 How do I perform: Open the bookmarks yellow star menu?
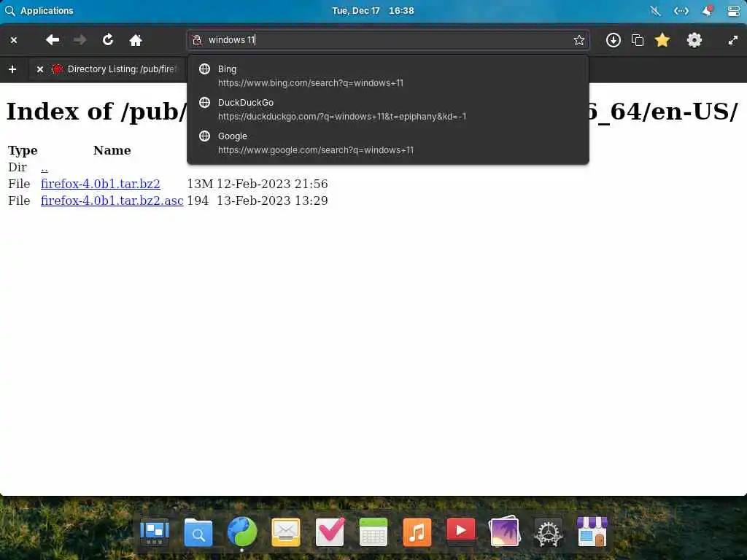pyautogui.click(x=662, y=40)
